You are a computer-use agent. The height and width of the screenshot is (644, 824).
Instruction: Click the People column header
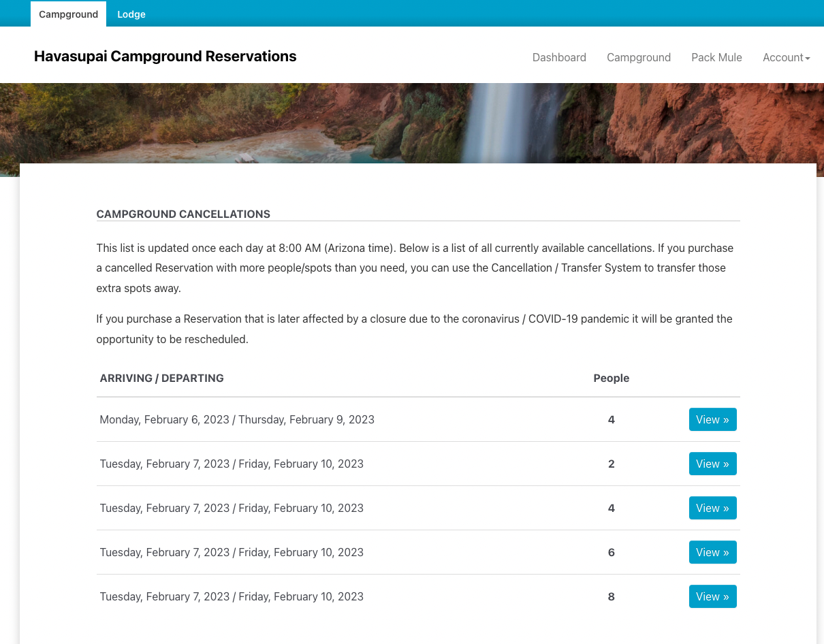(x=611, y=378)
